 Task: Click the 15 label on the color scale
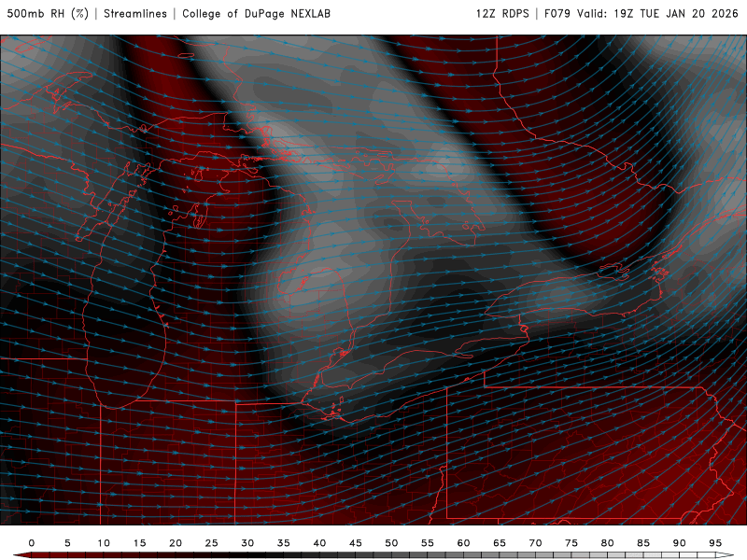pos(139,543)
